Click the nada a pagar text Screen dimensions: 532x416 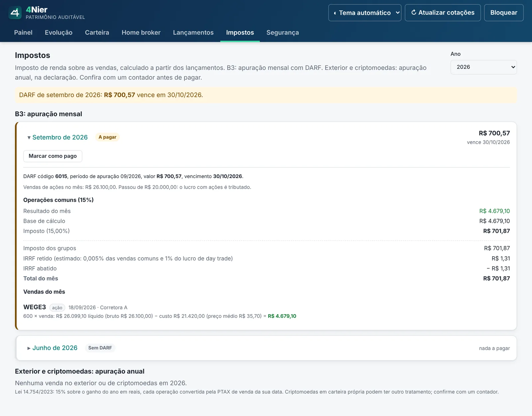(x=494, y=348)
